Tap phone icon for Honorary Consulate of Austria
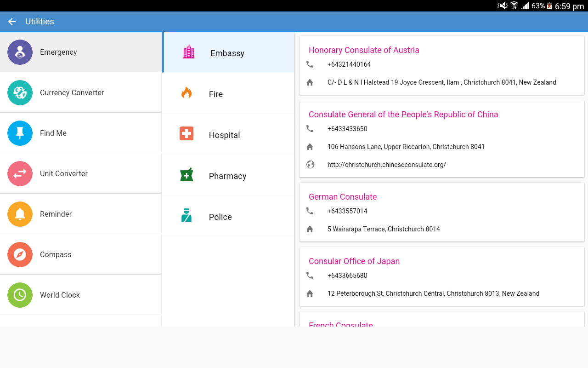 (310, 64)
